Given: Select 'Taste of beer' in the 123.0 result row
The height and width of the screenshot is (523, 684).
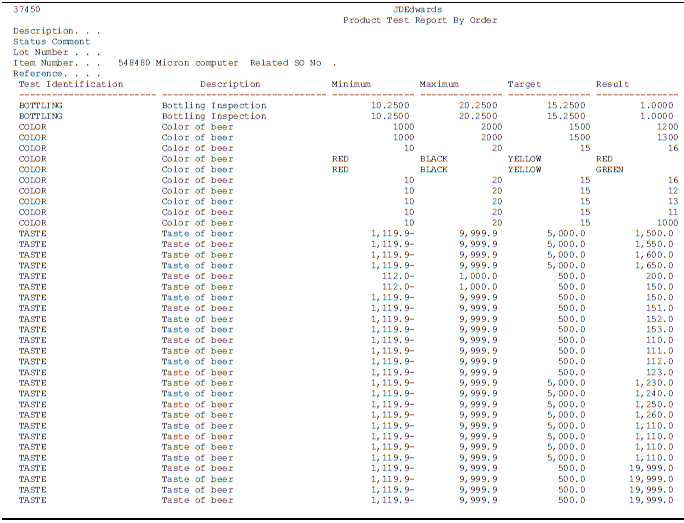Looking at the screenshot, I should (197, 373).
